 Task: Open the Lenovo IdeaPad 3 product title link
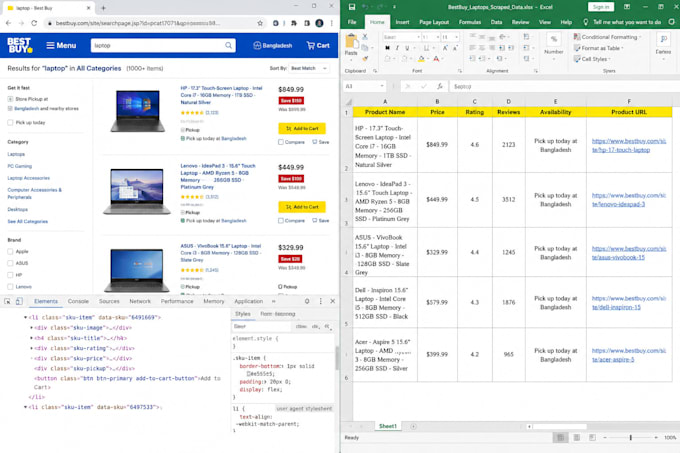[x=218, y=176]
